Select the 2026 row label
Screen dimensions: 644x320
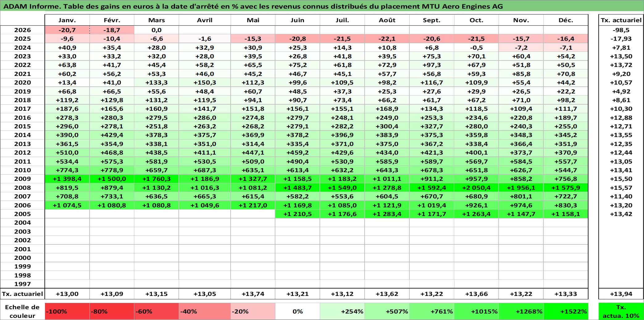tap(23, 30)
